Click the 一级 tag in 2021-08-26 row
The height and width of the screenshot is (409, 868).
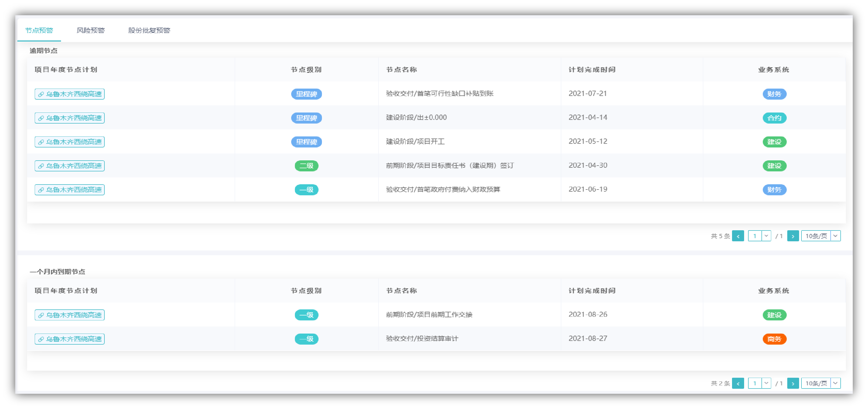(x=306, y=315)
